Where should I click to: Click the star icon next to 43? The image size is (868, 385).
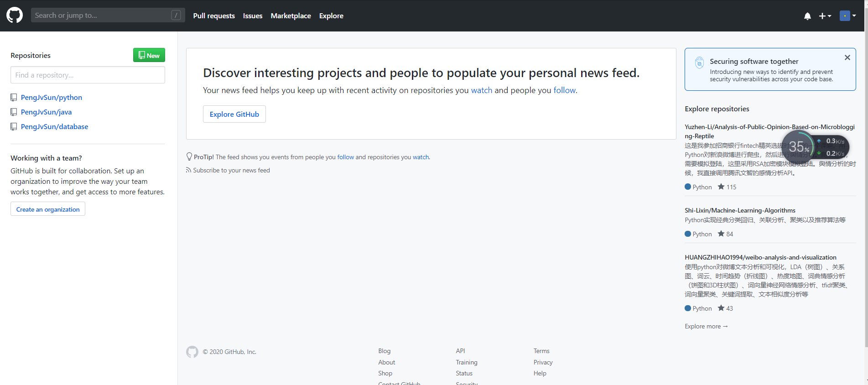[721, 308]
